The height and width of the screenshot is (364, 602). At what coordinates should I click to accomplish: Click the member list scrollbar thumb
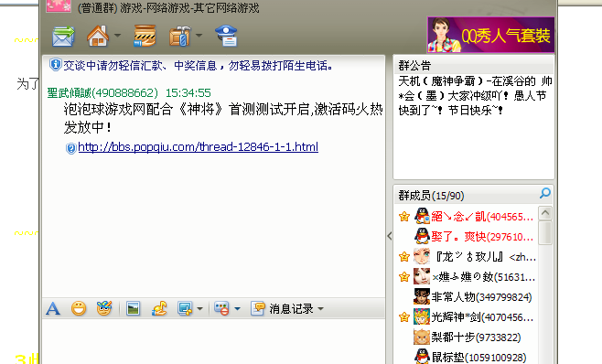(545, 232)
